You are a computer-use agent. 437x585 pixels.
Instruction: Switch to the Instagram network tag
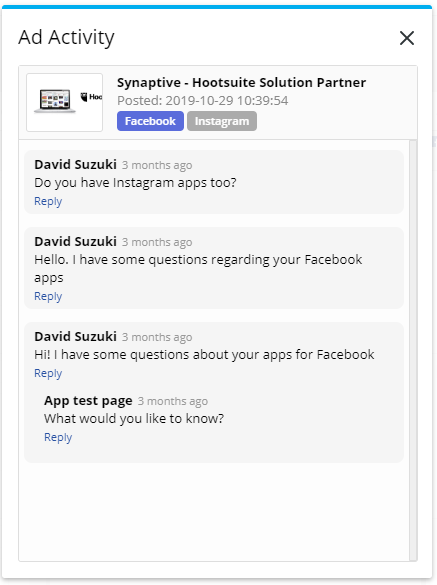[222, 121]
